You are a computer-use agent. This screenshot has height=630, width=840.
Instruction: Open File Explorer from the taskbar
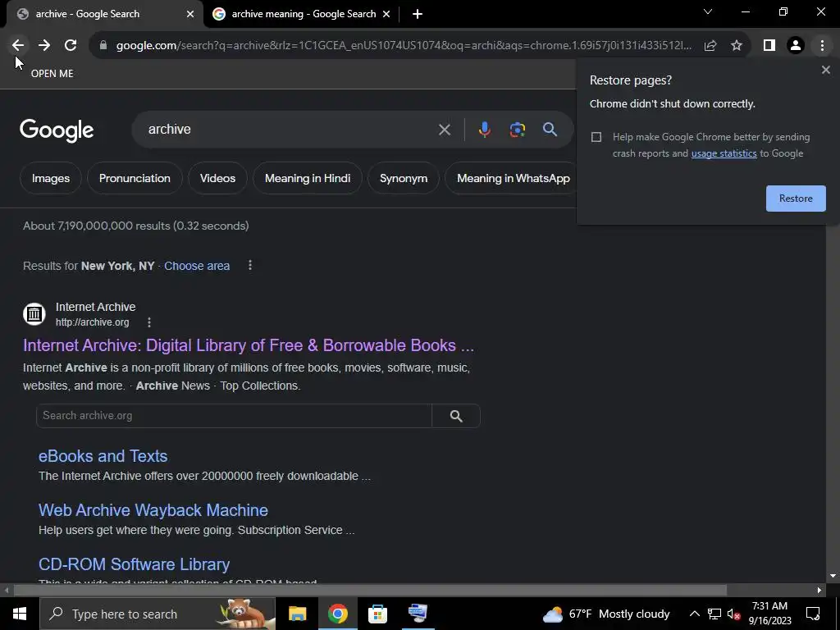[x=297, y=614]
